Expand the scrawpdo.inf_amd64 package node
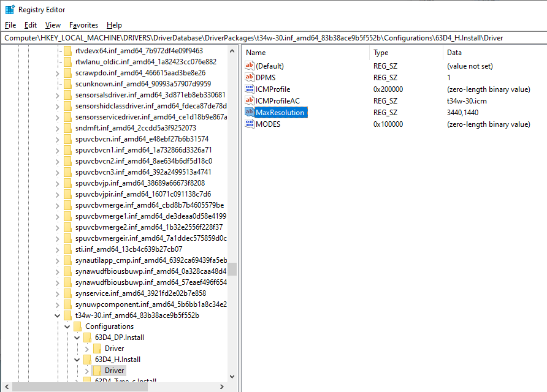 click(x=58, y=73)
